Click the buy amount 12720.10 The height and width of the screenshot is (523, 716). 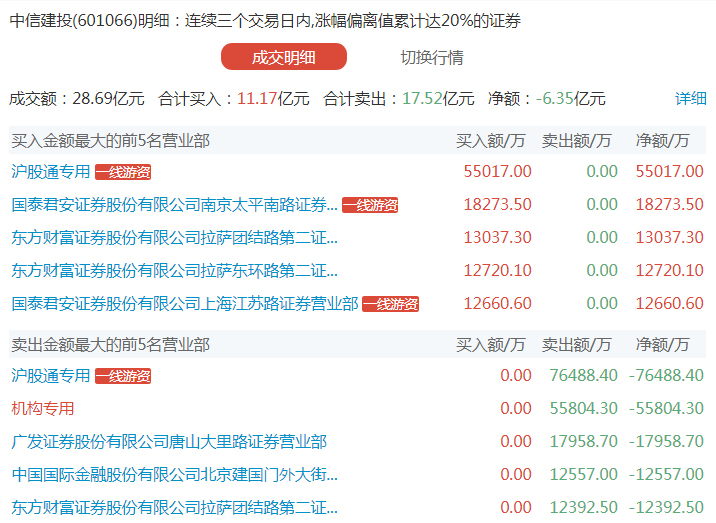click(x=497, y=270)
